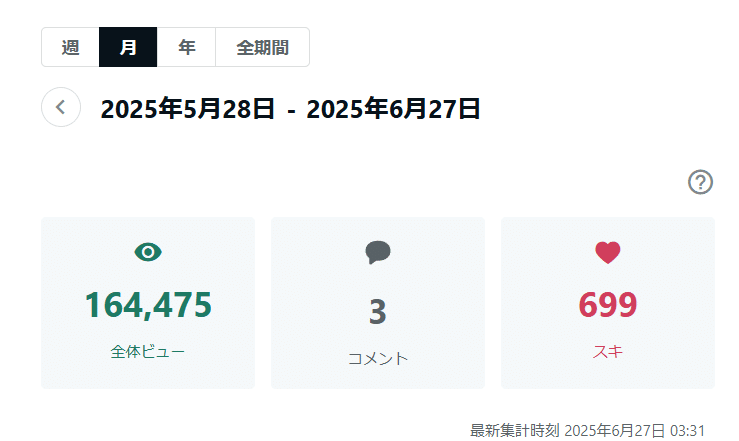This screenshot has height=441, width=739.
Task: Click the 164,475 total views number
Action: [148, 305]
